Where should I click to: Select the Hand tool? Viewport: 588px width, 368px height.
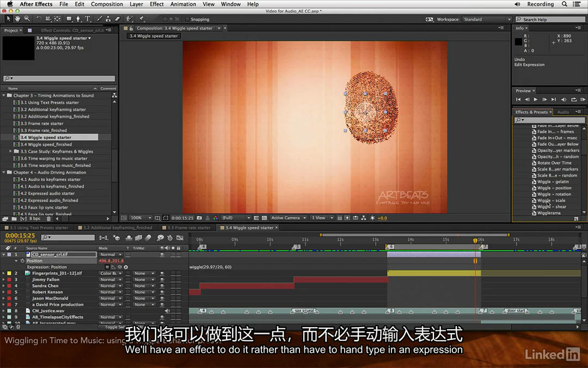17,19
